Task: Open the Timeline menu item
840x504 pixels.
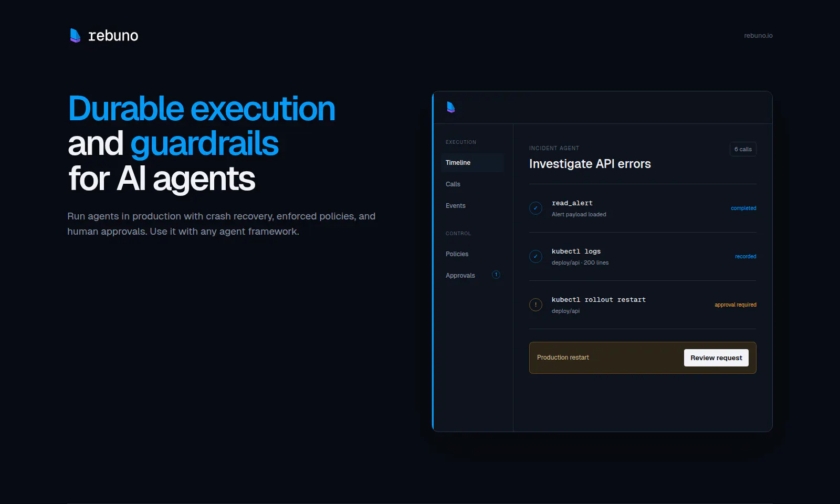Action: pos(472,163)
